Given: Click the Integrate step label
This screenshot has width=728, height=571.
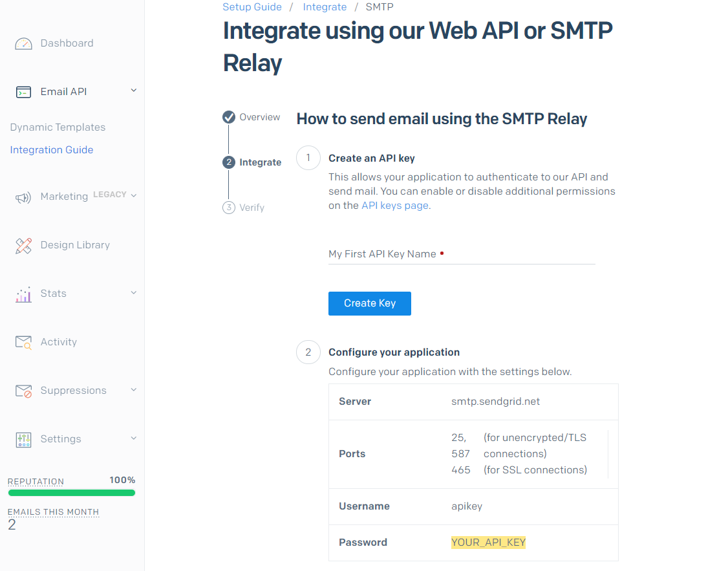Looking at the screenshot, I should click(261, 162).
